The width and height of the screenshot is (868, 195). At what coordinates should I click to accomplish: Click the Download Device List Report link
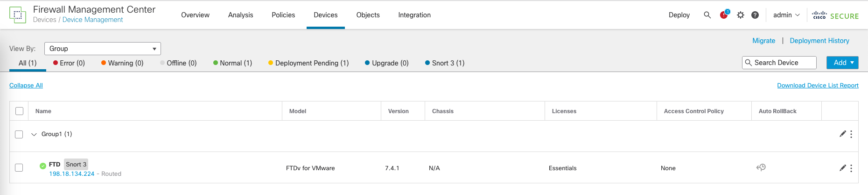click(x=818, y=86)
